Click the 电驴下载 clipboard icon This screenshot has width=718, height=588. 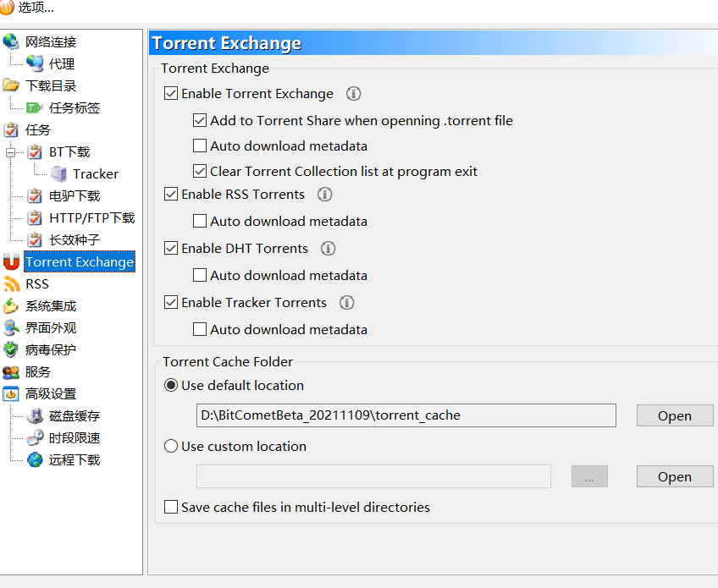(x=35, y=195)
